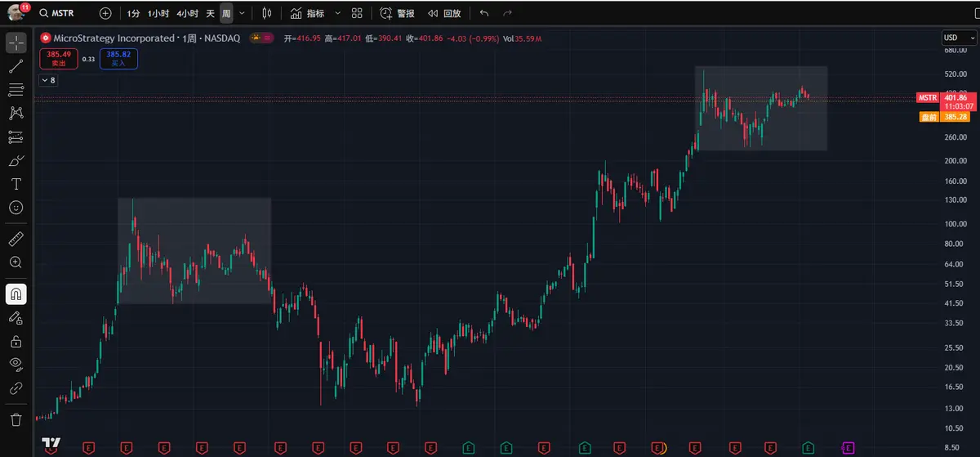Click the 680.00 price axis label
Viewport: 980px width, 457px height.
[955, 50]
